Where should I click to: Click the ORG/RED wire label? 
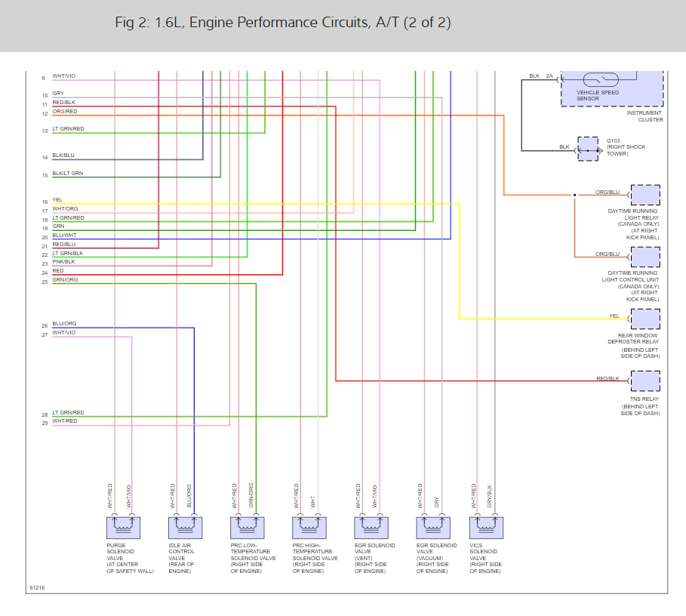click(65, 112)
